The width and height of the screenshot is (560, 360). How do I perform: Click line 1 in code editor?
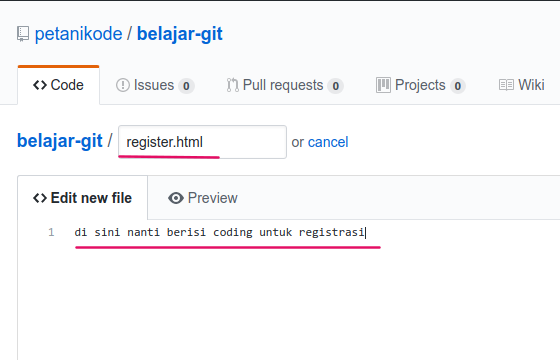(x=219, y=232)
